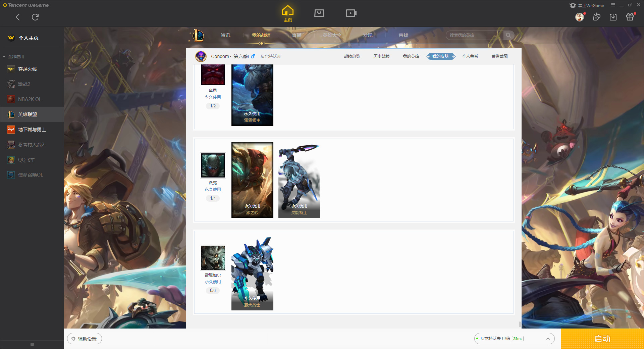The width and height of the screenshot is (644, 349).
Task: Select 忍者村大战2 in the sidebar
Action: pos(32,145)
